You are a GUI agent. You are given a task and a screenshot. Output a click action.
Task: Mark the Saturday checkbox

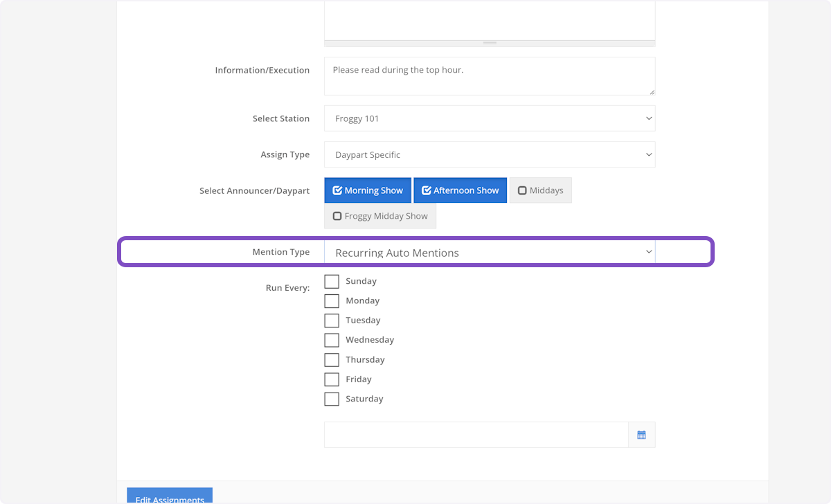(x=332, y=399)
